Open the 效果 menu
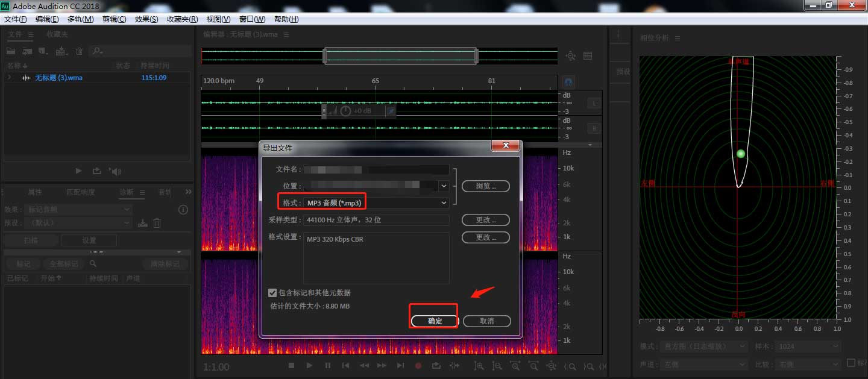 [x=145, y=19]
